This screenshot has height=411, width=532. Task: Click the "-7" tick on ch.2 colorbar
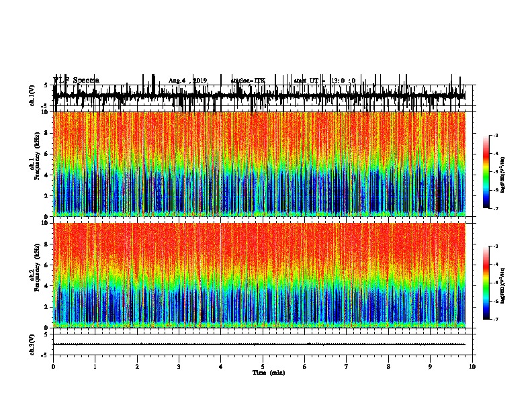(x=495, y=319)
